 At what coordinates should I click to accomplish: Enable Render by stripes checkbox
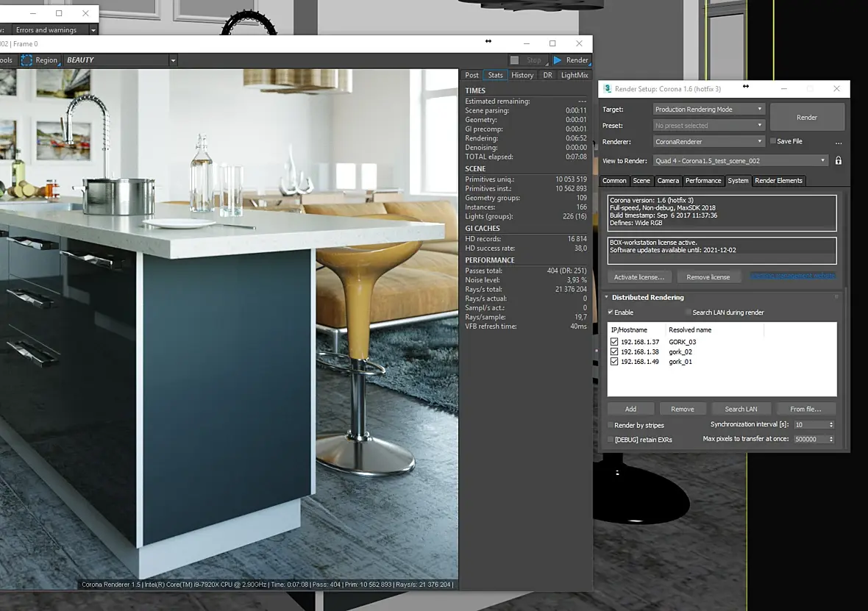tap(611, 425)
